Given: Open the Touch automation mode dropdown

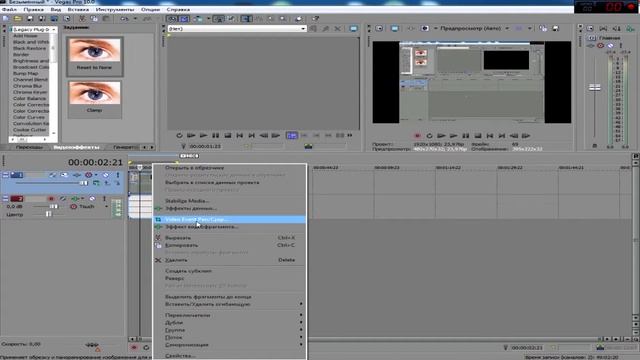Looking at the screenshot, I should [107, 207].
